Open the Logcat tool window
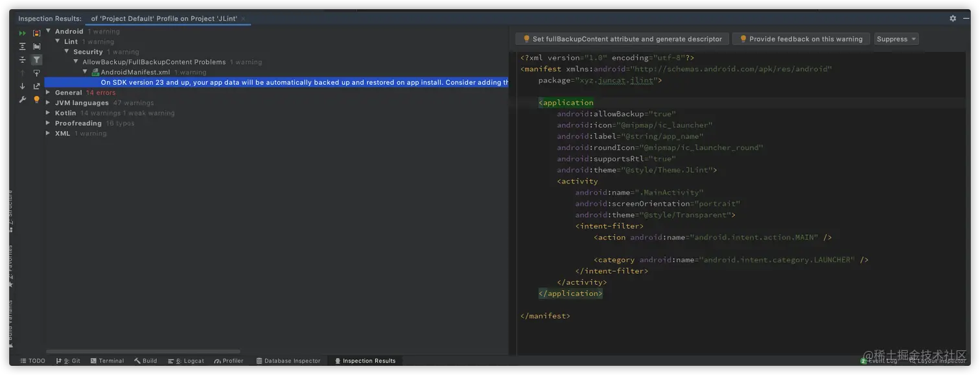Viewport: 980px width, 375px height. coord(186,361)
